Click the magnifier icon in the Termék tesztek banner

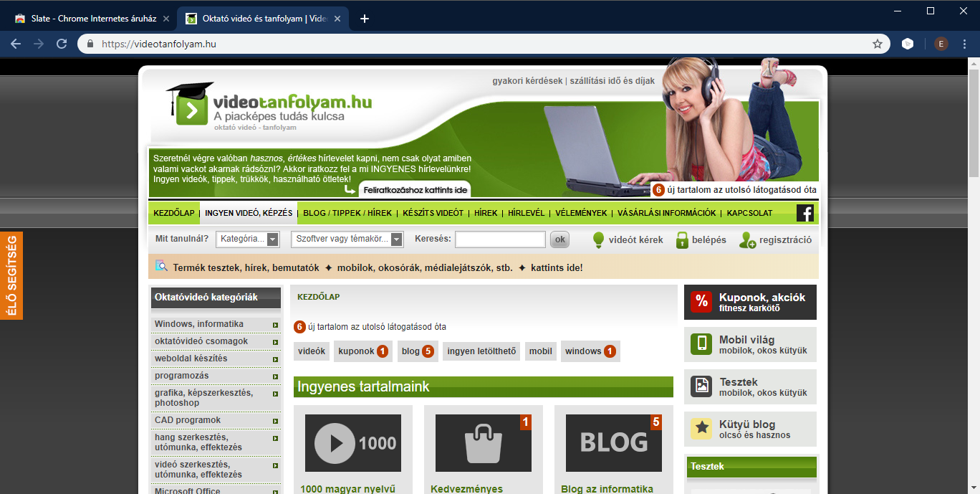click(x=161, y=266)
